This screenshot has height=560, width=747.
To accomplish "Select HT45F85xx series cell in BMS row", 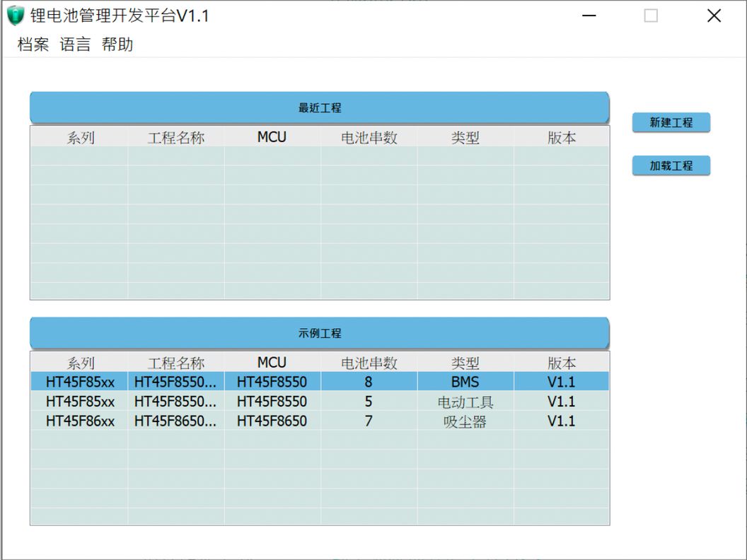I will click(79, 382).
